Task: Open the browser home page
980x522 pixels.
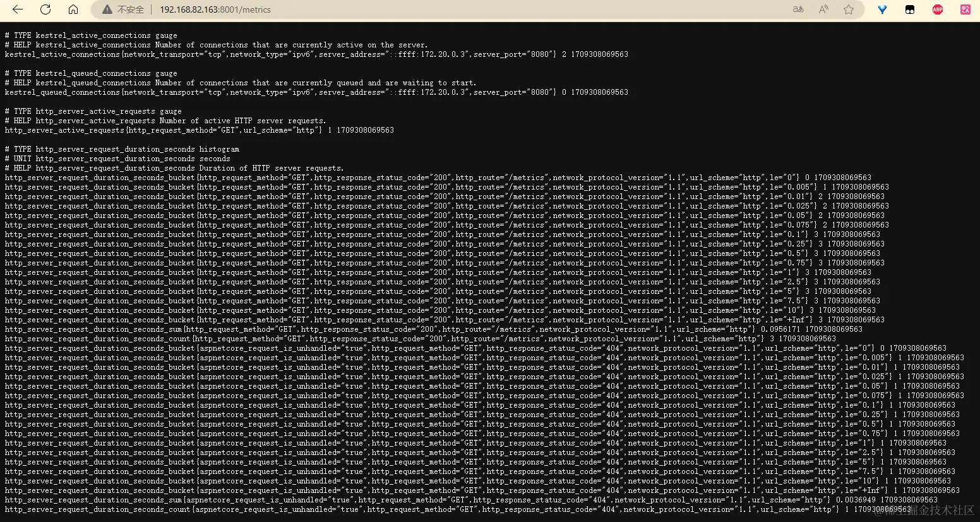Action: tap(73, 9)
